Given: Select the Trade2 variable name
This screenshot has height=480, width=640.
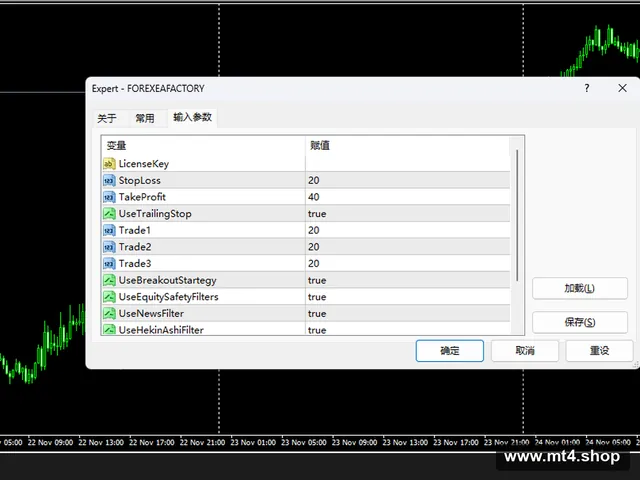Looking at the screenshot, I should 135,247.
